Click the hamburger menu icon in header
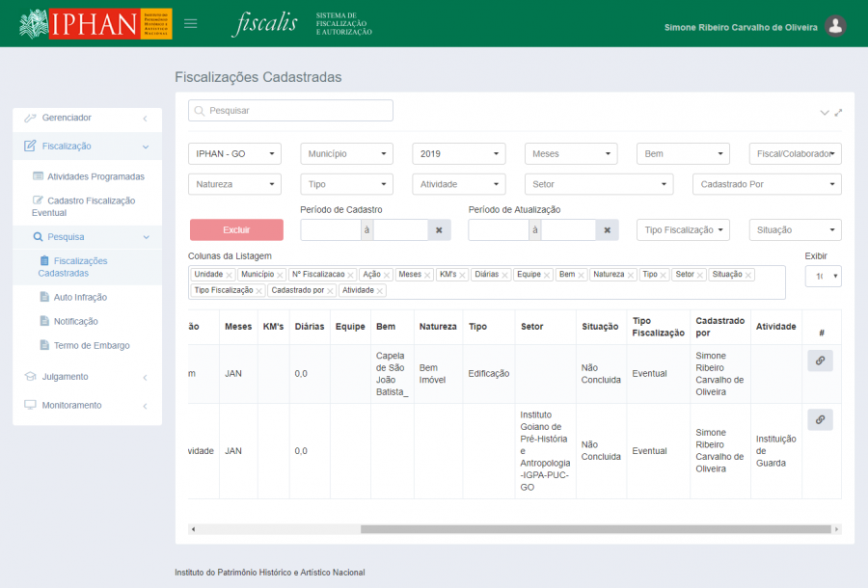Viewport: 868px width, 588px height. 191,24
